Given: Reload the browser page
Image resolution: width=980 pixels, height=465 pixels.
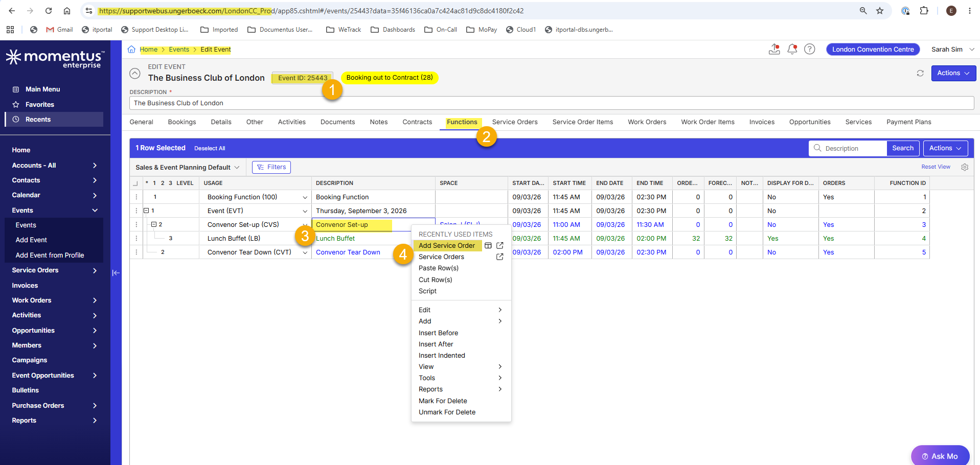Looking at the screenshot, I should pyautogui.click(x=49, y=11).
